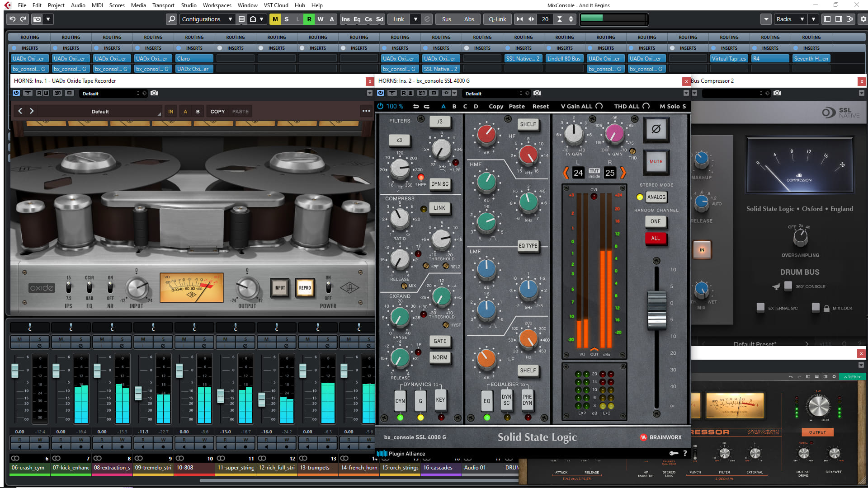
Task: Flip the POWER switch on the Oxide recorder
Action: [x=328, y=287]
